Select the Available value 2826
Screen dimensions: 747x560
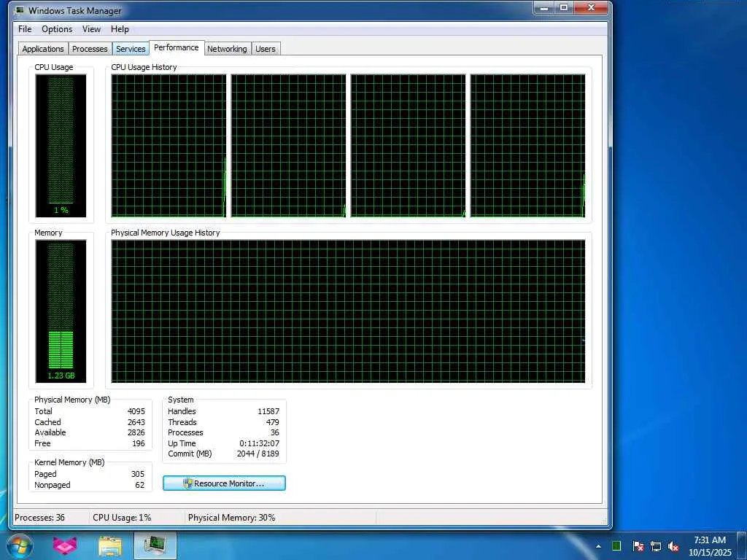point(136,432)
